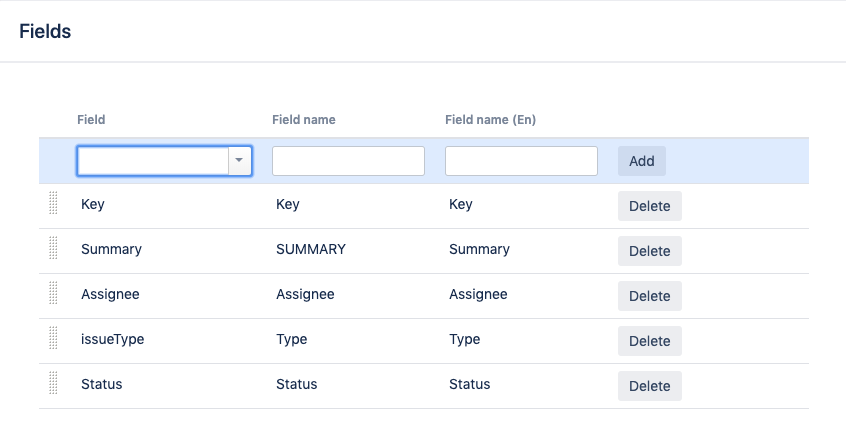Focus the Field combo box input

click(153, 161)
